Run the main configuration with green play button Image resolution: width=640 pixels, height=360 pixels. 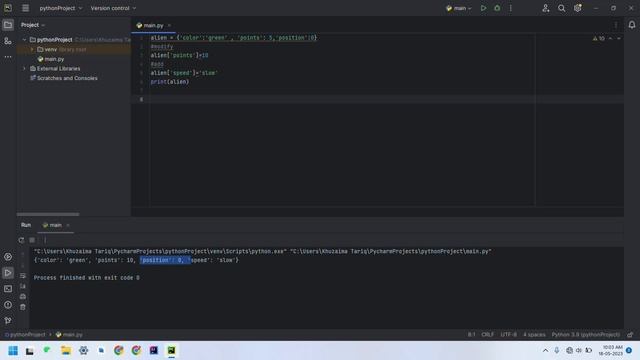point(483,8)
